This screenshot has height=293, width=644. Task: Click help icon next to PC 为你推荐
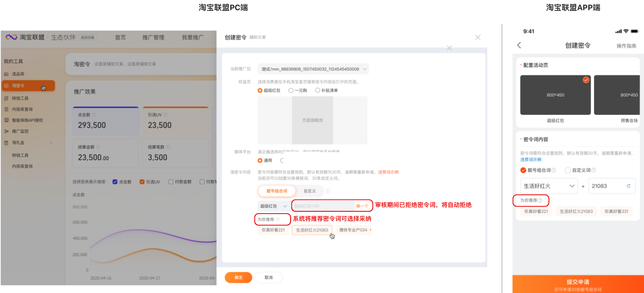(278, 220)
